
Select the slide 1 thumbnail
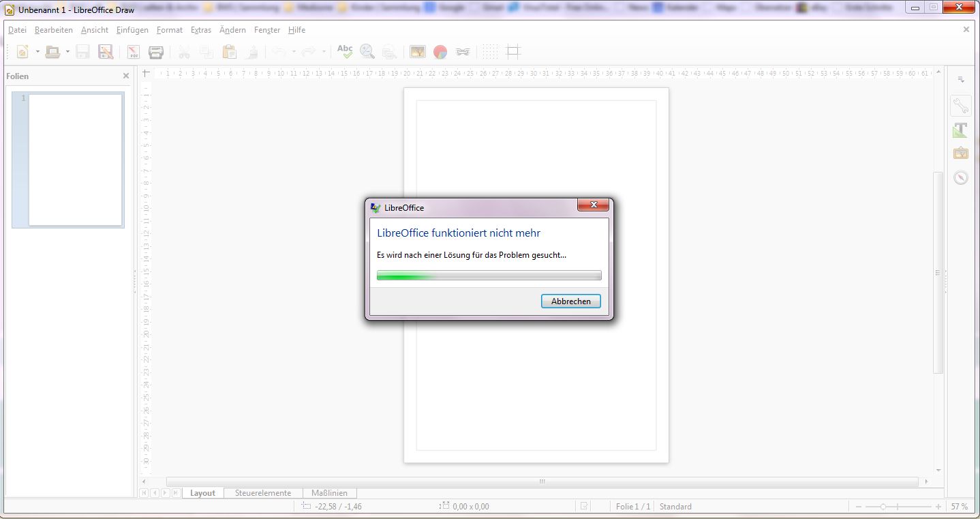point(75,160)
